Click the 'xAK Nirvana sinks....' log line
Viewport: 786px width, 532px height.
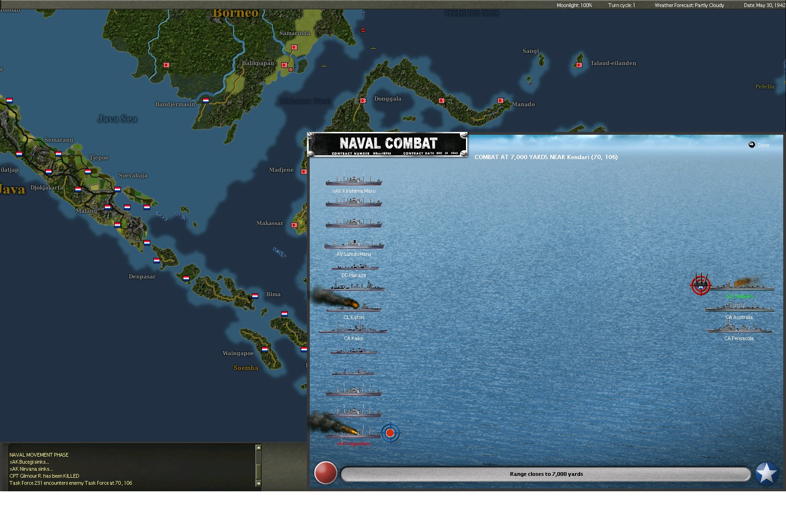(31, 469)
